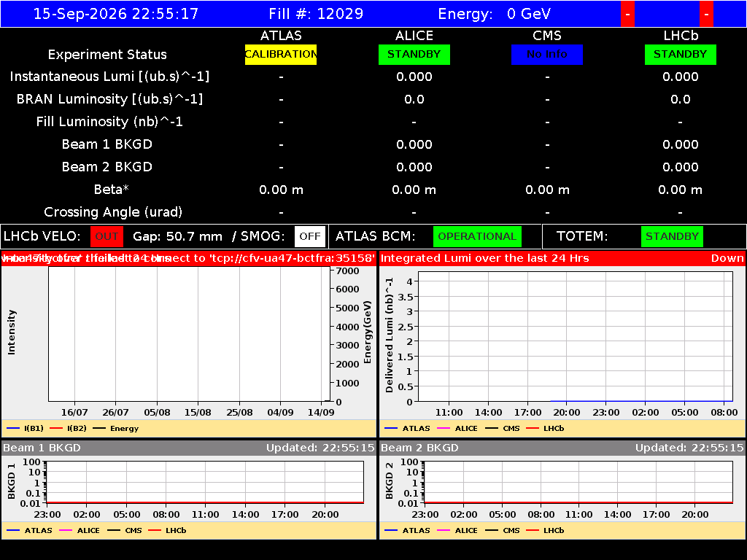Image resolution: width=747 pixels, height=560 pixels.
Task: Click ATLAS legend entry in Integrated Lumi chart
Action: [x=407, y=428]
